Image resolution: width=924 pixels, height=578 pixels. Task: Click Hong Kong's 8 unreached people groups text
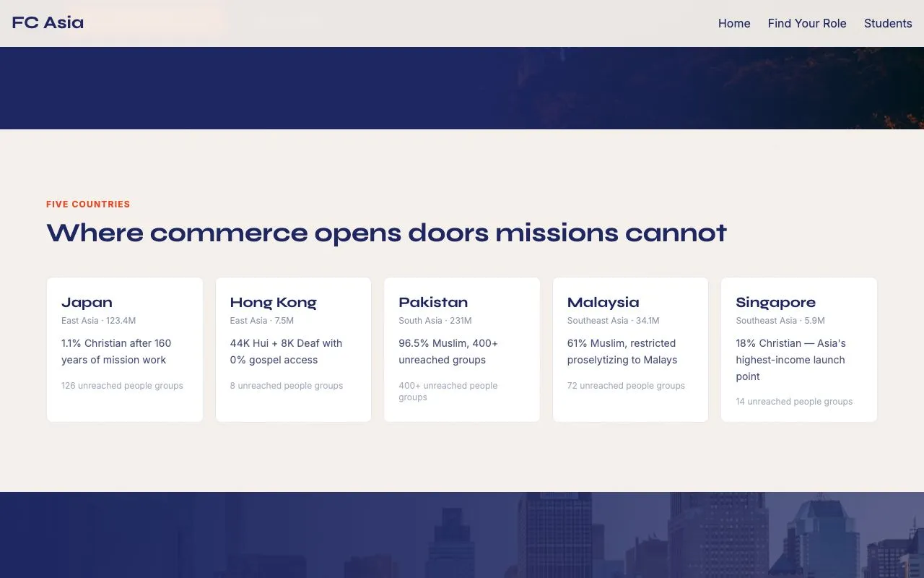(286, 386)
